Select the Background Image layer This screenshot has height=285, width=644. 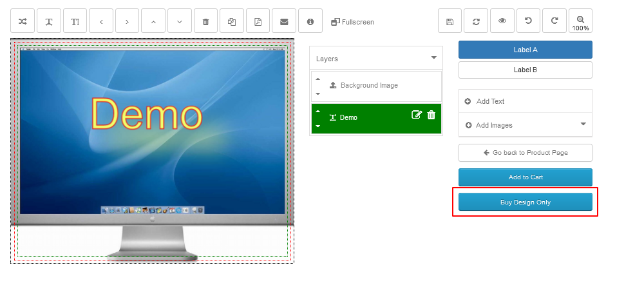tap(376, 86)
